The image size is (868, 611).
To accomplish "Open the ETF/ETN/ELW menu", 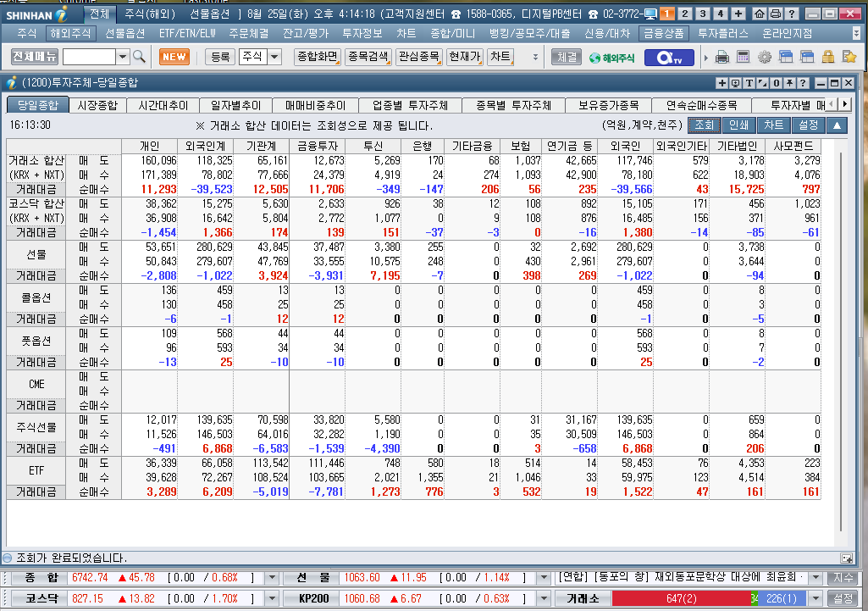I will click(187, 34).
